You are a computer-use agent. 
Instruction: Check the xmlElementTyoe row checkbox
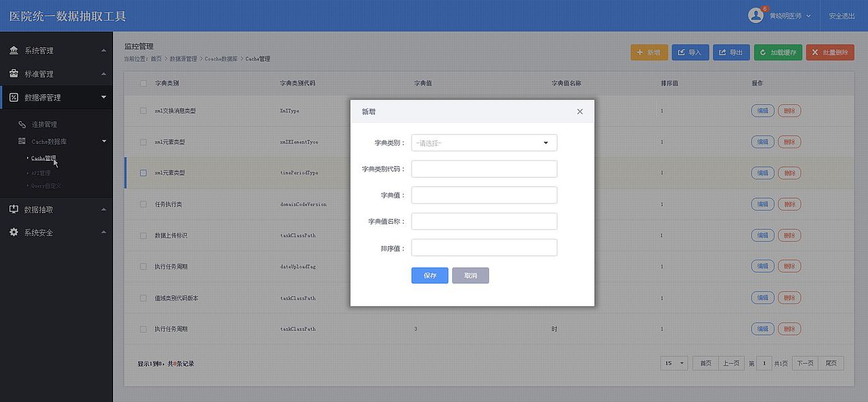click(143, 142)
